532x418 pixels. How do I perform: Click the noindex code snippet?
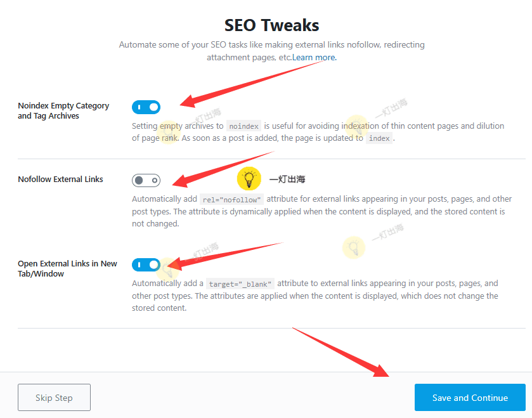pos(244,126)
